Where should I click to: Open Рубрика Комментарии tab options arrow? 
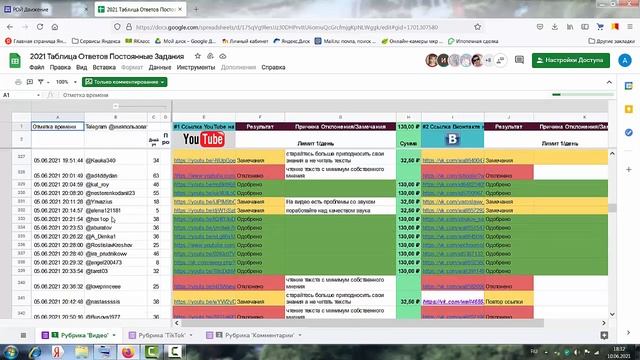tap(300, 335)
